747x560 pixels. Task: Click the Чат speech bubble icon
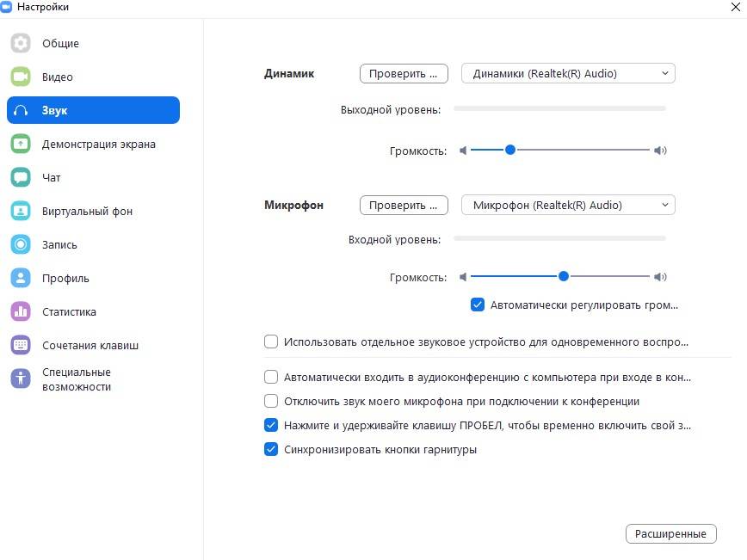click(x=21, y=177)
